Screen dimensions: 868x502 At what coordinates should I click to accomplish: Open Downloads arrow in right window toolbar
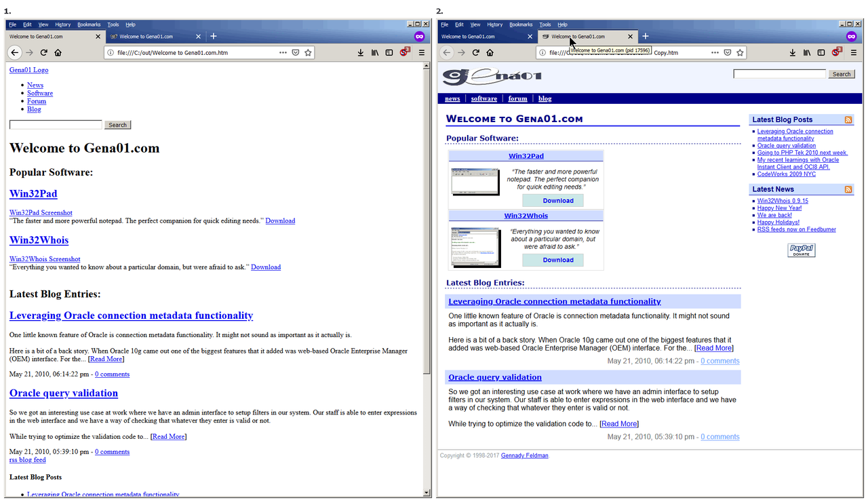pyautogui.click(x=793, y=52)
